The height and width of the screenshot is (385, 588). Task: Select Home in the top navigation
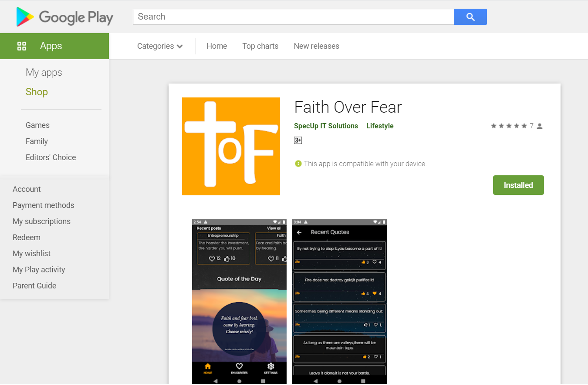point(216,46)
